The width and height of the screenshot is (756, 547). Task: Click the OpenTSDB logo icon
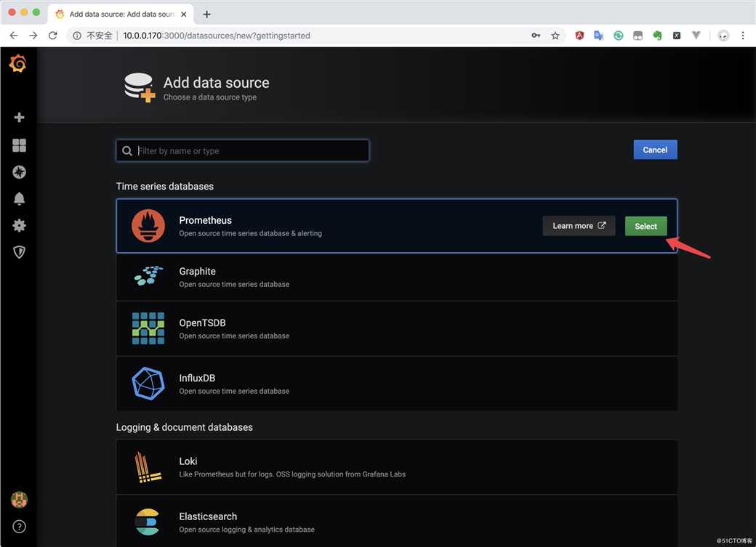pos(148,328)
